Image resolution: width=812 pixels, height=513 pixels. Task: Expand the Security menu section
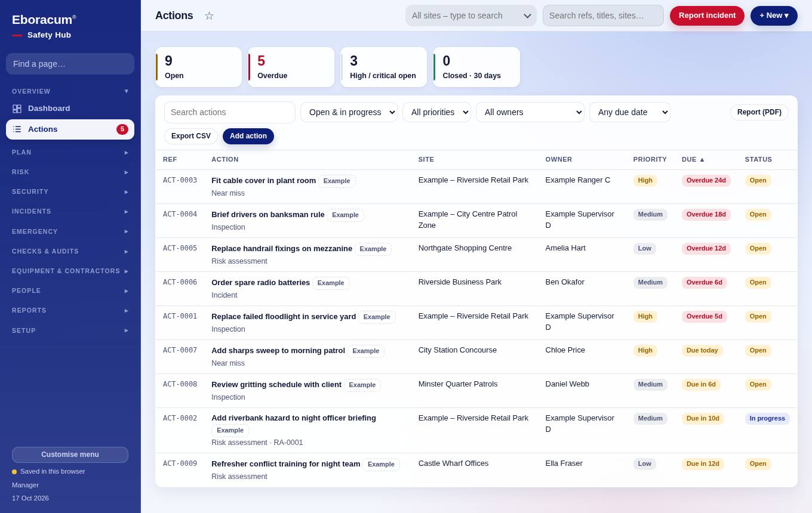(70, 191)
